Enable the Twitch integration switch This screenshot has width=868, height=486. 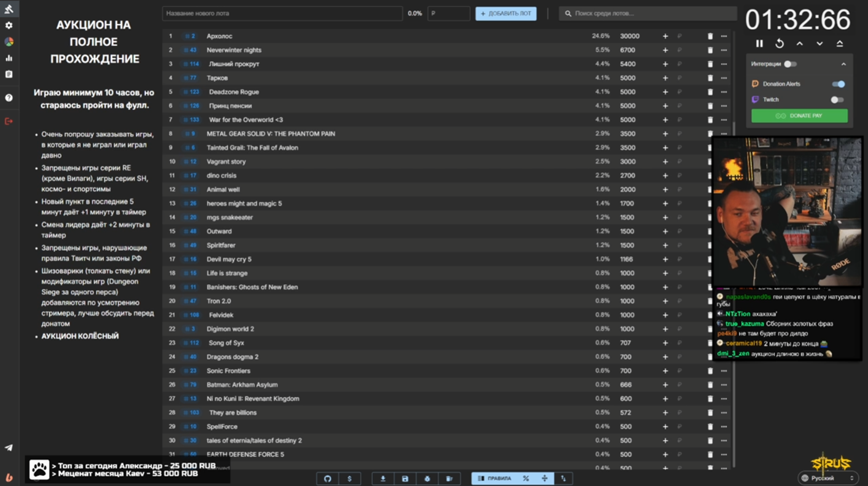click(837, 99)
